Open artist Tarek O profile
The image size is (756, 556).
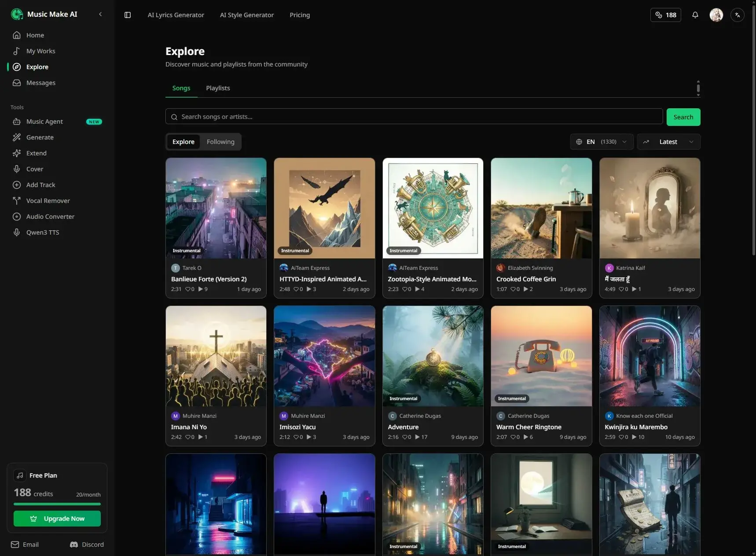point(192,268)
